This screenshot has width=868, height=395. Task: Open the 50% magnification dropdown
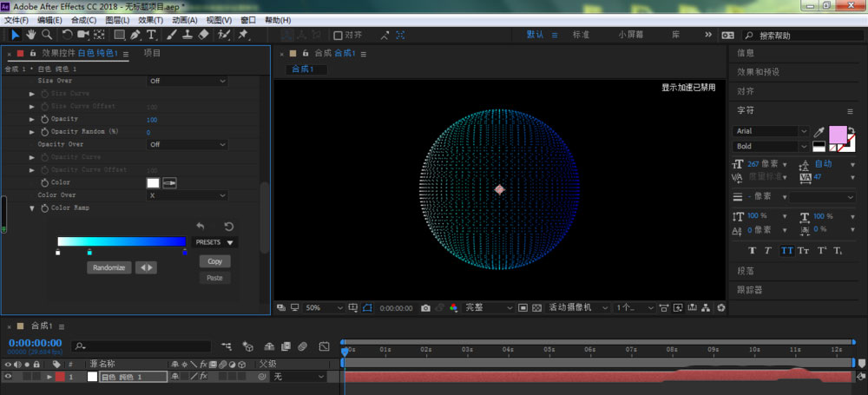pyautogui.click(x=321, y=308)
